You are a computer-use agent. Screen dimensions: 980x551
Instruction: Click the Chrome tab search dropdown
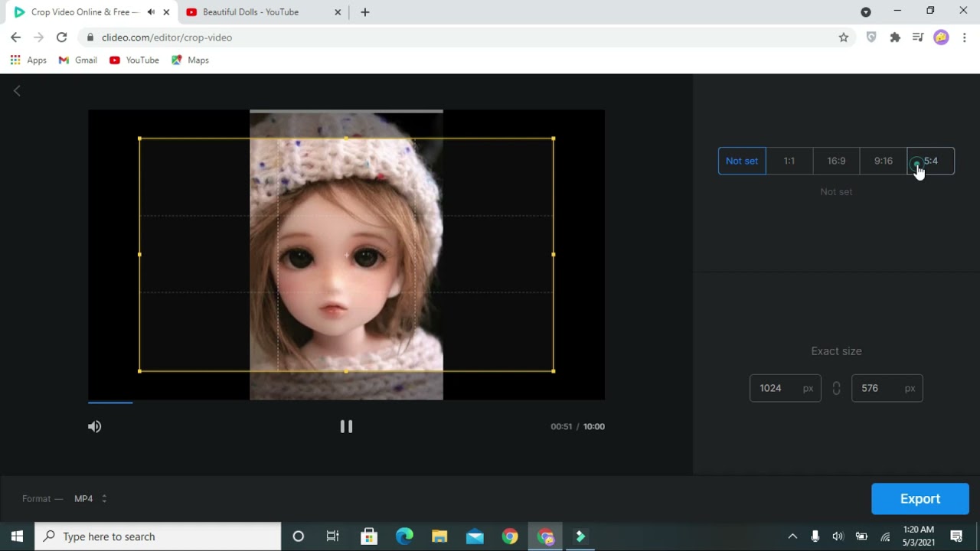pyautogui.click(x=866, y=12)
